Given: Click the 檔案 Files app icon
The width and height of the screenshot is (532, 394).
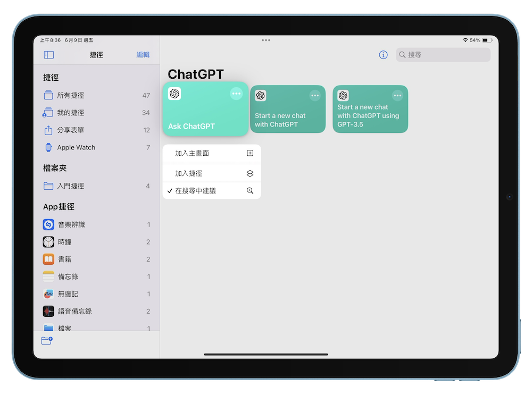Looking at the screenshot, I should 48,328.
